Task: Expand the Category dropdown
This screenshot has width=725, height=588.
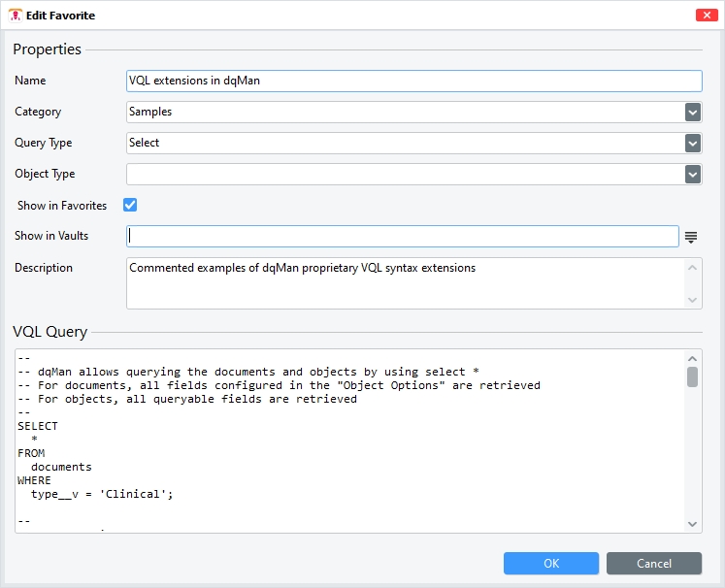Action: pyautogui.click(x=692, y=113)
